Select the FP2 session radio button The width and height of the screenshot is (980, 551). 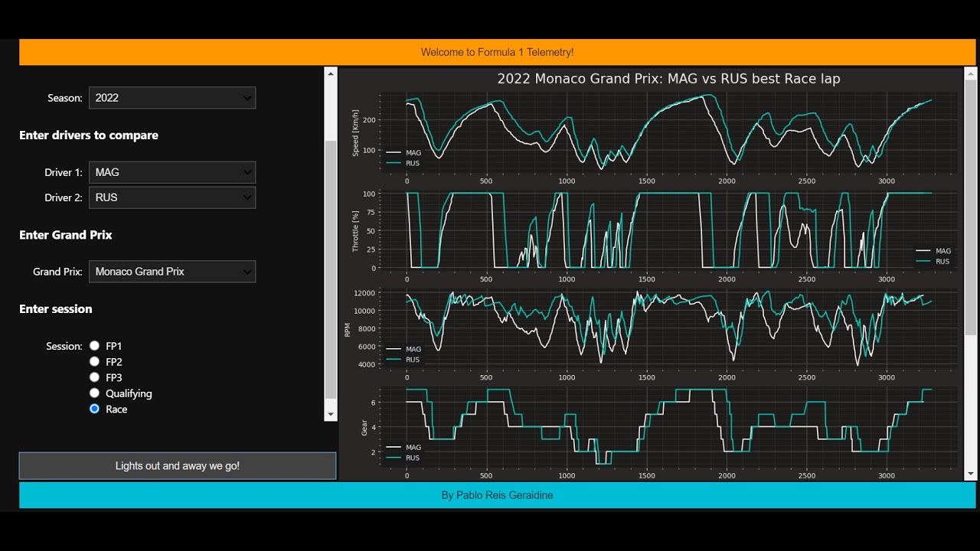click(95, 361)
